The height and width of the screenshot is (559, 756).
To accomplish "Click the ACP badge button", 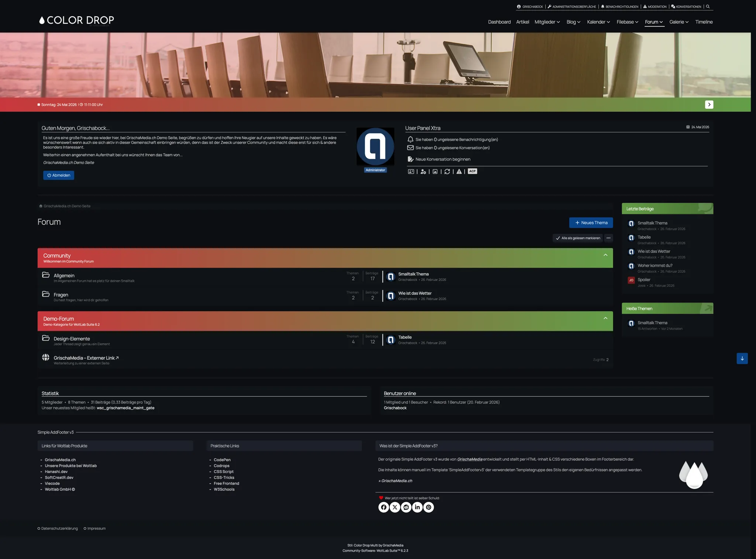I will pos(472,171).
